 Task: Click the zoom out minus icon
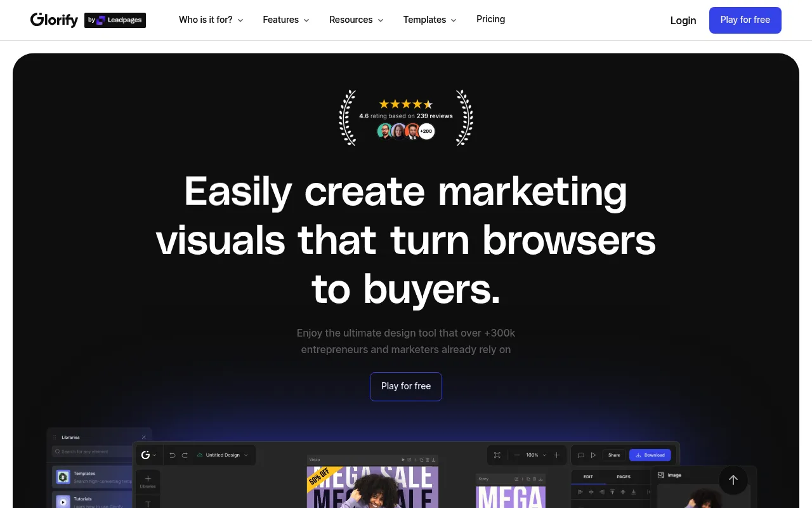coord(517,455)
